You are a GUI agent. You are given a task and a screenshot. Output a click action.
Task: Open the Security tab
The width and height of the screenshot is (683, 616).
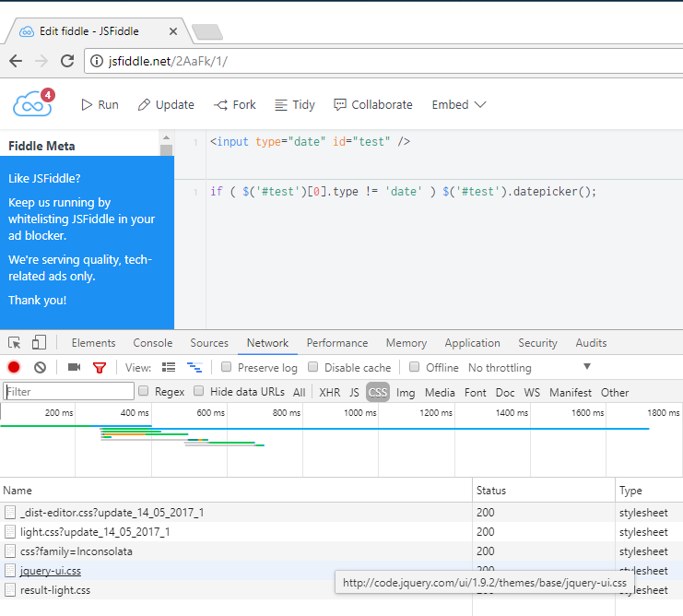click(537, 343)
